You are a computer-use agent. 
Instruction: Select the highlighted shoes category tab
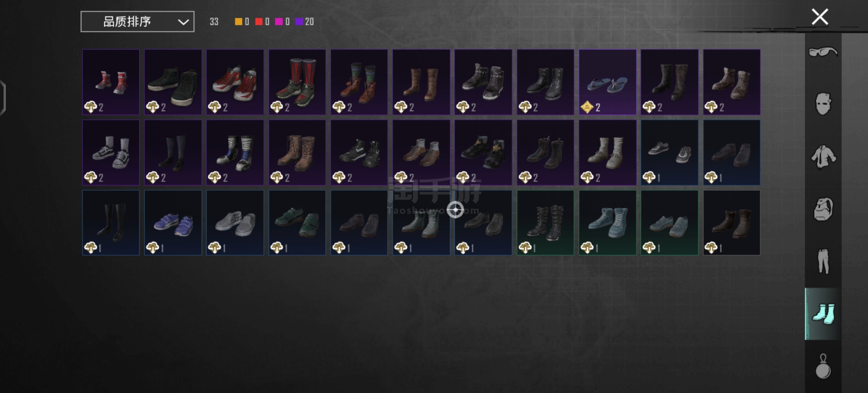point(823,314)
